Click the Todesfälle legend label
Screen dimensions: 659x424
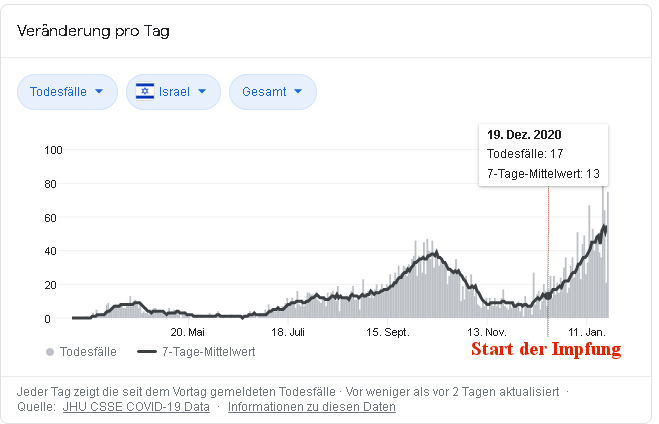(x=88, y=352)
